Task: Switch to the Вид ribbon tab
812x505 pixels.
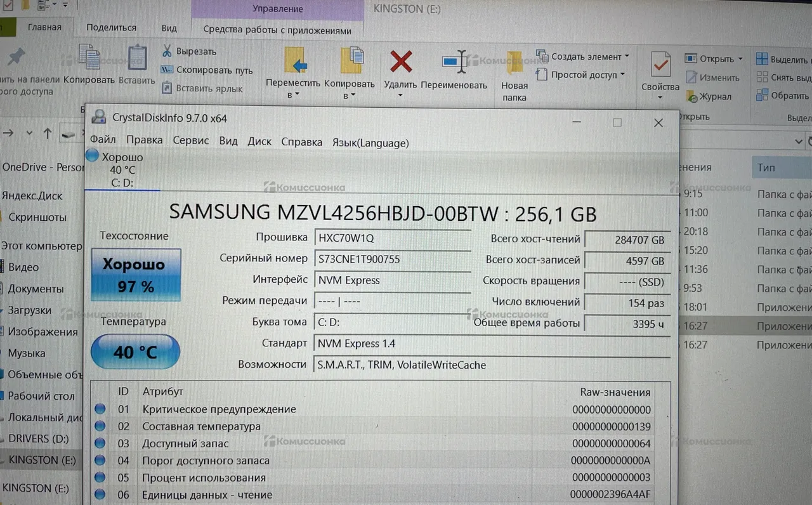Action: coord(169,28)
